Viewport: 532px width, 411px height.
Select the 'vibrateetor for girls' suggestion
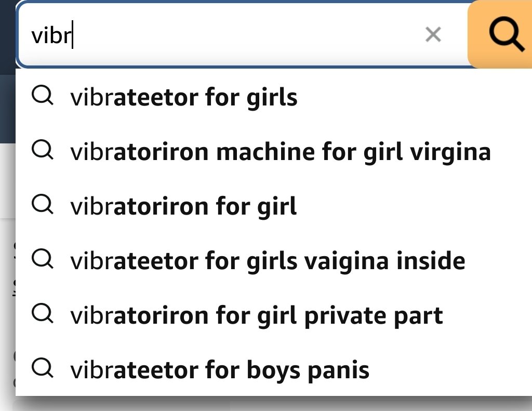[184, 97]
